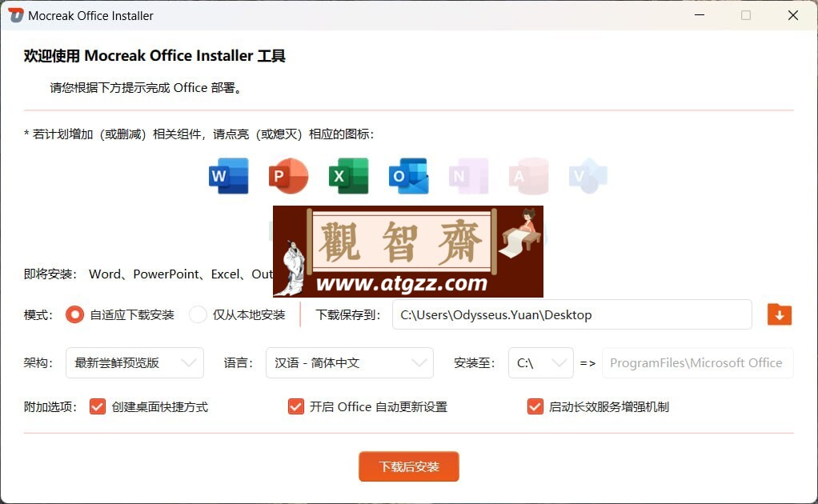The height and width of the screenshot is (504, 818).
Task: Toggle the PowerPoint component icon
Action: (288, 176)
